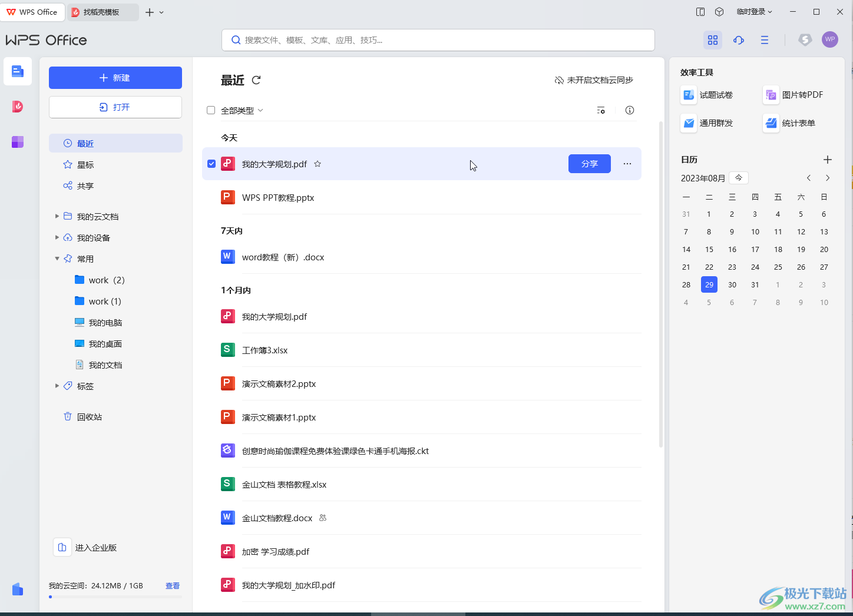The image size is (853, 616).
Task: Expand the 标签 tree node
Action: pyautogui.click(x=57, y=386)
